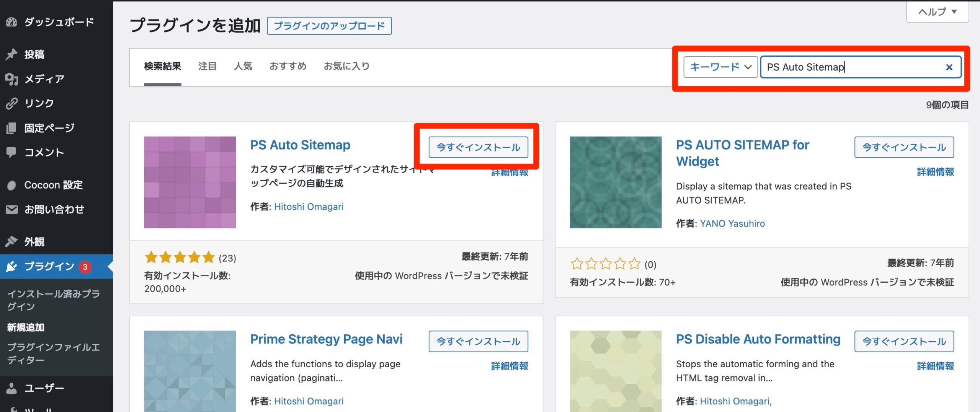Switch to the 検索結果 tab
The image size is (980, 412).
163,66
